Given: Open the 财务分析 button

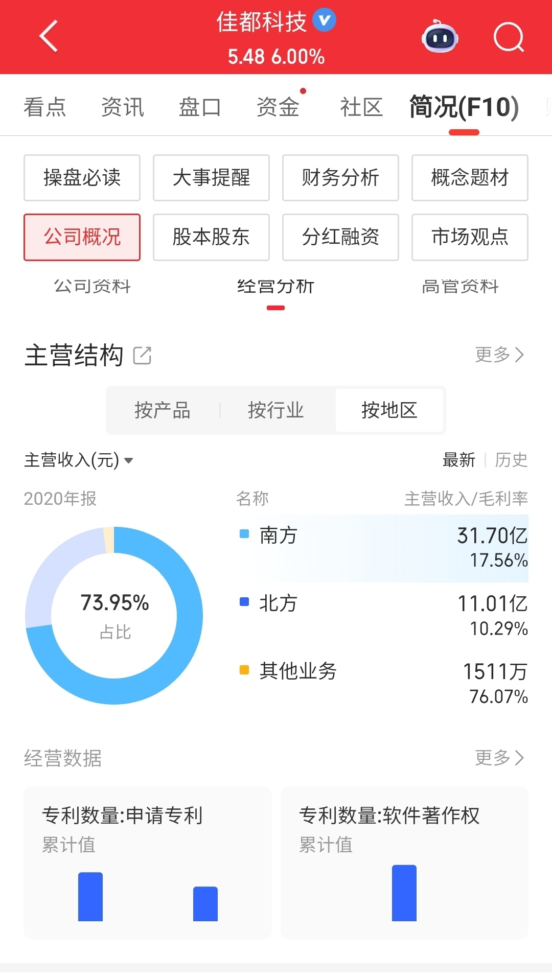Looking at the screenshot, I should (x=340, y=178).
